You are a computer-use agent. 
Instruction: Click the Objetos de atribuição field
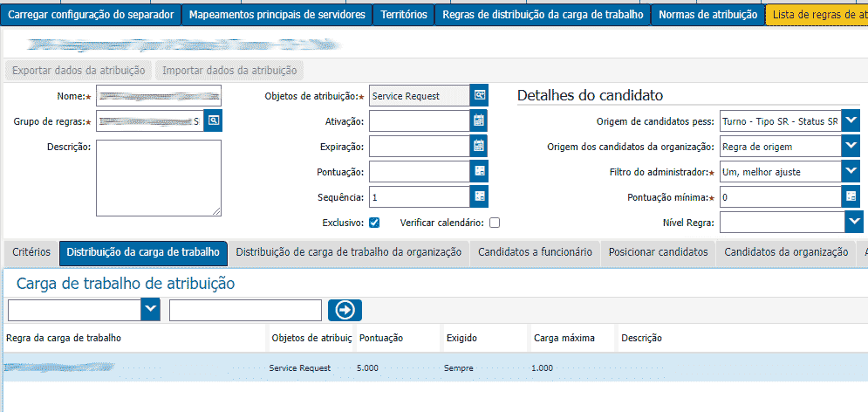pyautogui.click(x=420, y=96)
